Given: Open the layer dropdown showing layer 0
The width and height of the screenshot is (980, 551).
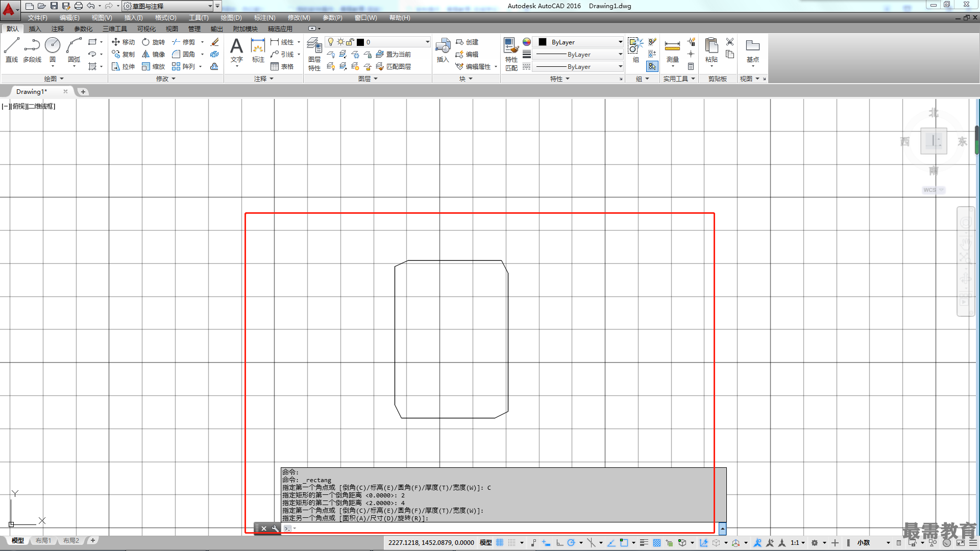Looking at the screenshot, I should click(378, 42).
